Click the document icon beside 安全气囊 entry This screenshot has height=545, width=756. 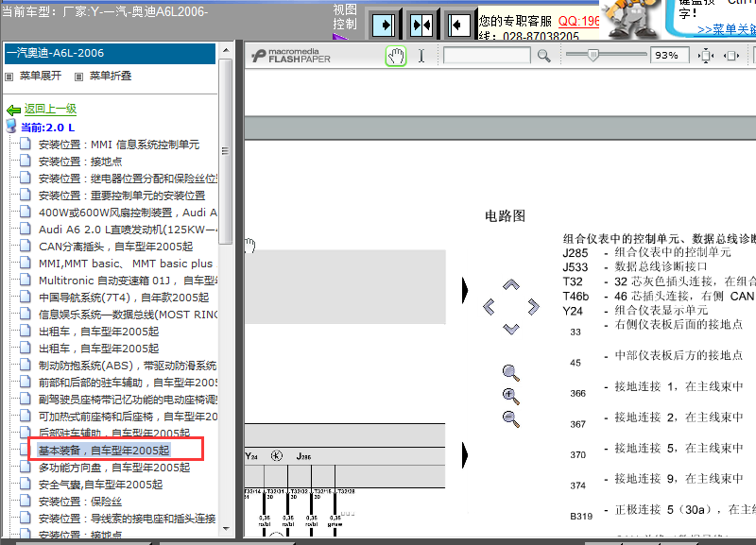(x=26, y=484)
